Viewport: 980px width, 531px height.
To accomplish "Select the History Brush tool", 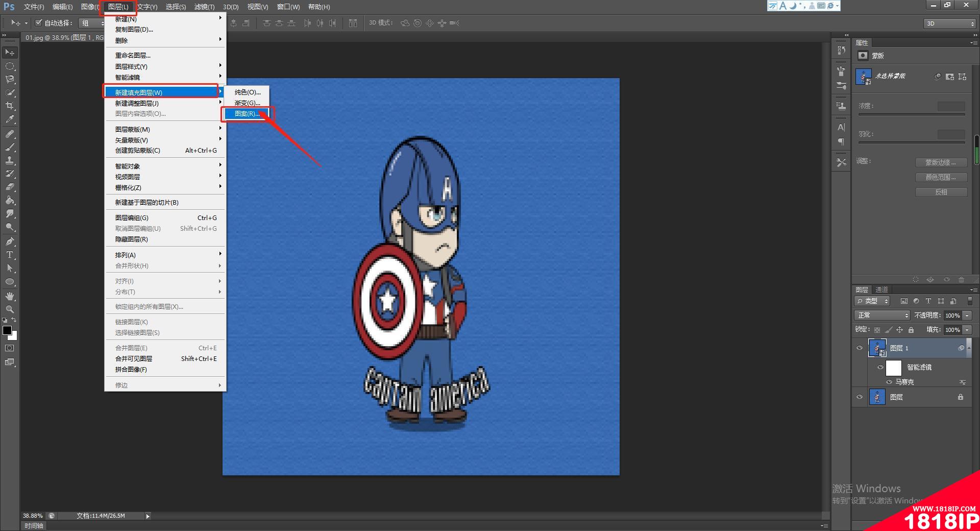I will click(x=10, y=174).
